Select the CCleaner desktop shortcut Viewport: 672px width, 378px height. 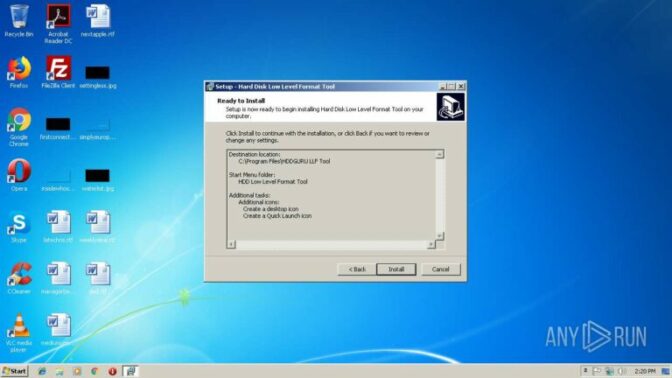[x=19, y=278]
